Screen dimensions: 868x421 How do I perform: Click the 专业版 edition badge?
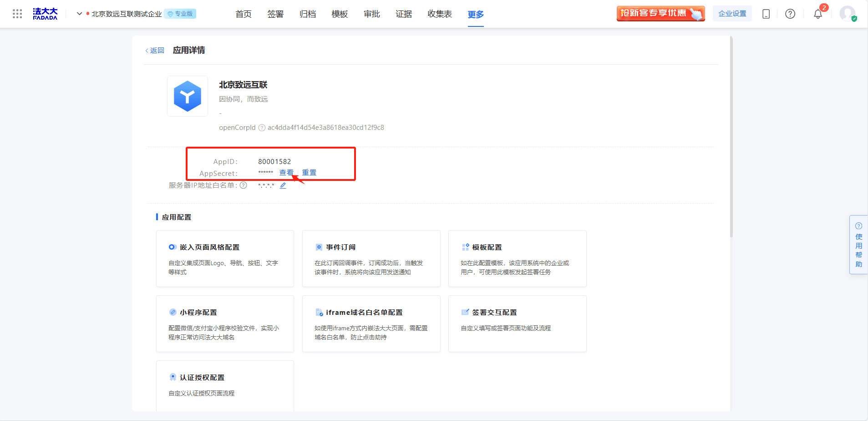[180, 14]
